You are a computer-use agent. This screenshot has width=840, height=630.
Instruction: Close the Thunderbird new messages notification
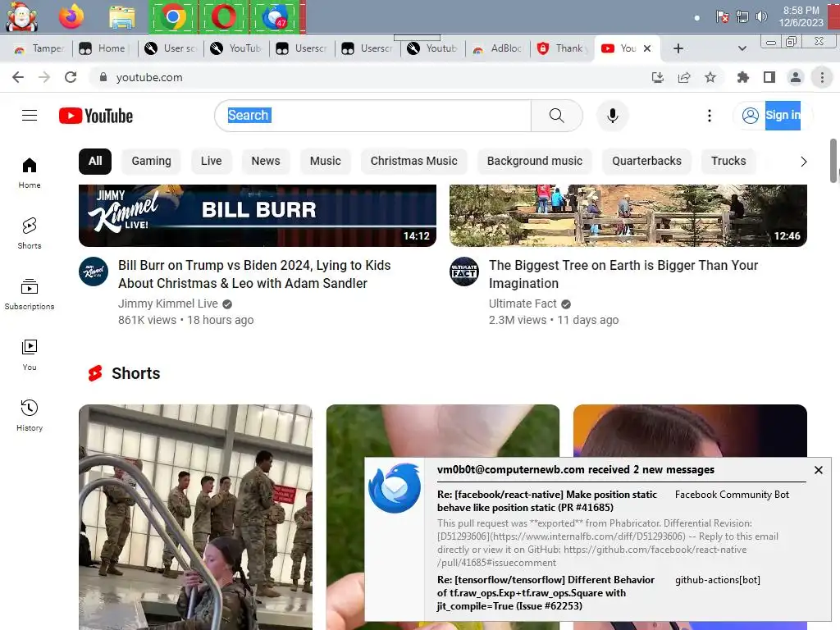[818, 470]
